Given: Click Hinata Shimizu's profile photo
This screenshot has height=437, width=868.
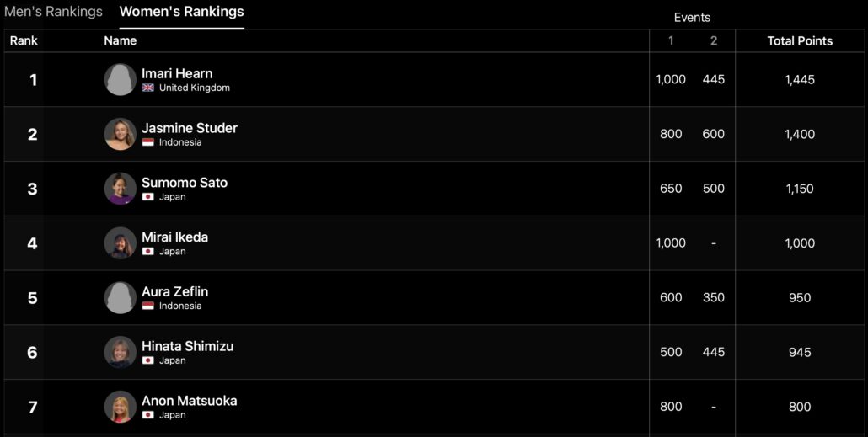Looking at the screenshot, I should point(121,352).
